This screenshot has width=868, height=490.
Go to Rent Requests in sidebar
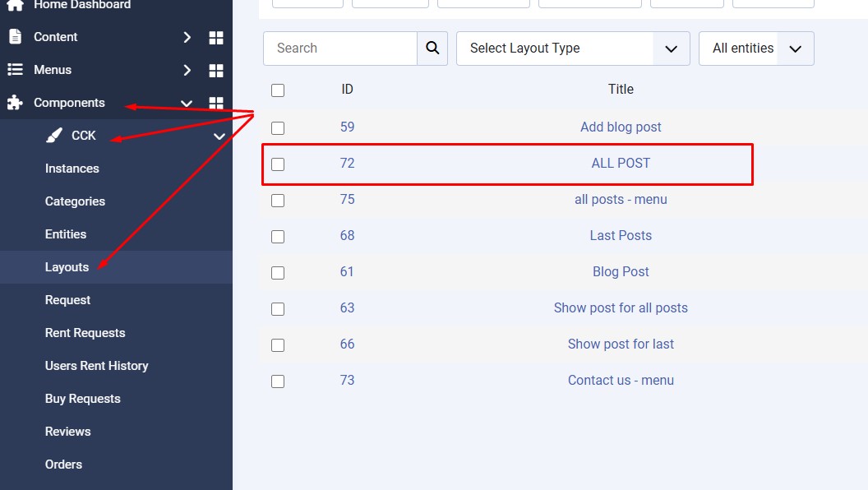point(85,333)
